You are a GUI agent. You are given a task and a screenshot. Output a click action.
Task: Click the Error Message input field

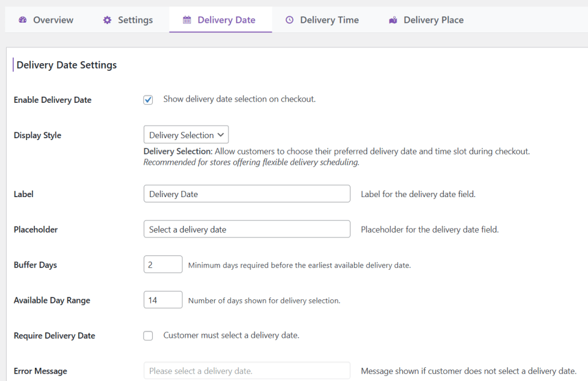pyautogui.click(x=247, y=371)
